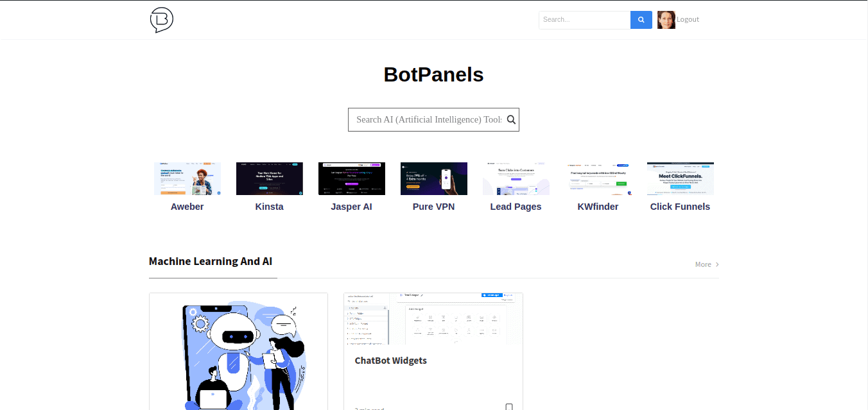Click the magnifier icon in main search box

click(x=512, y=119)
